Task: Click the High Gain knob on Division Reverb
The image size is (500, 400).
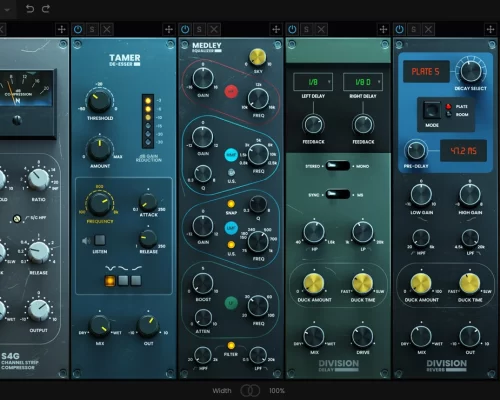Action: (x=470, y=195)
